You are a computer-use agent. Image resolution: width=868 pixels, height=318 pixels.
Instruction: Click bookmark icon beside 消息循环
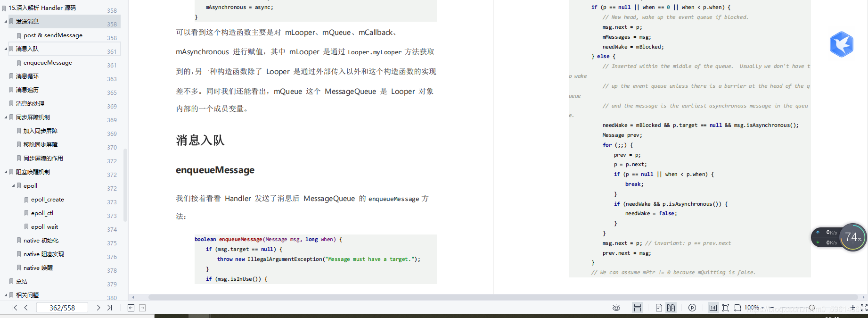pos(11,76)
